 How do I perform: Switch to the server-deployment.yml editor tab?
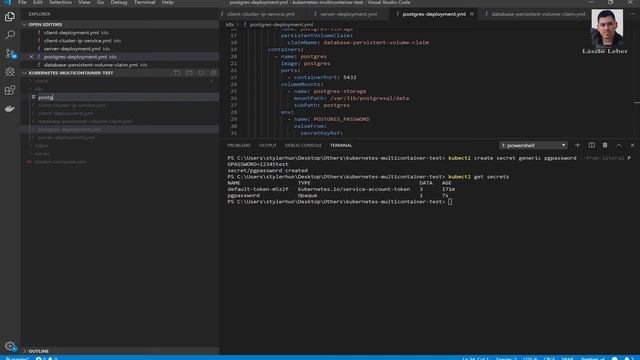[349, 14]
